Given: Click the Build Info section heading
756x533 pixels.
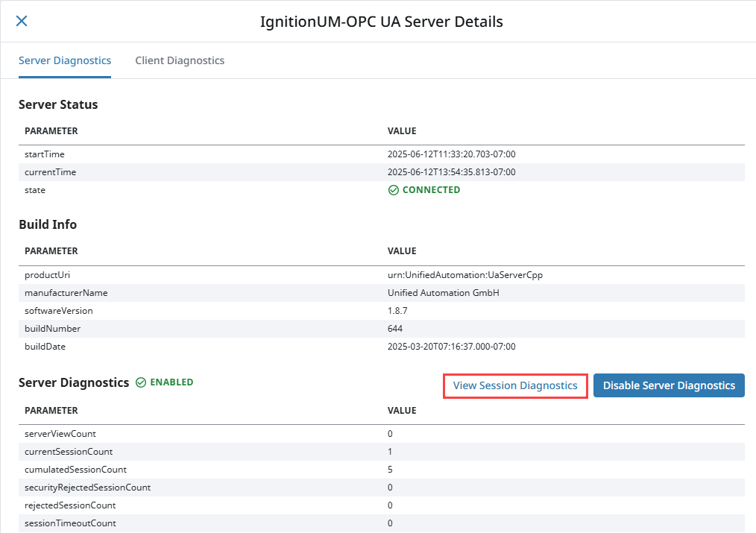Looking at the screenshot, I should click(x=48, y=224).
